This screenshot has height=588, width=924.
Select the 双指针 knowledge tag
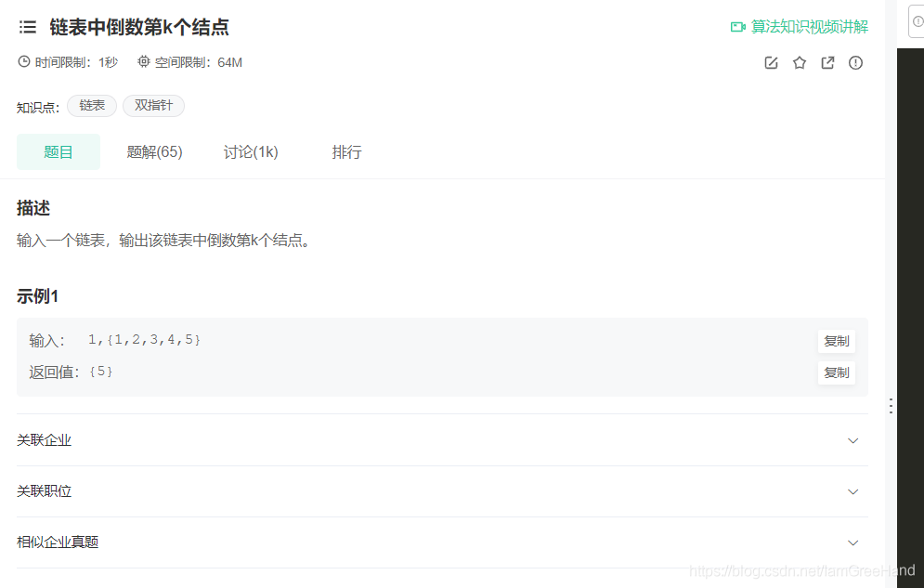(154, 106)
